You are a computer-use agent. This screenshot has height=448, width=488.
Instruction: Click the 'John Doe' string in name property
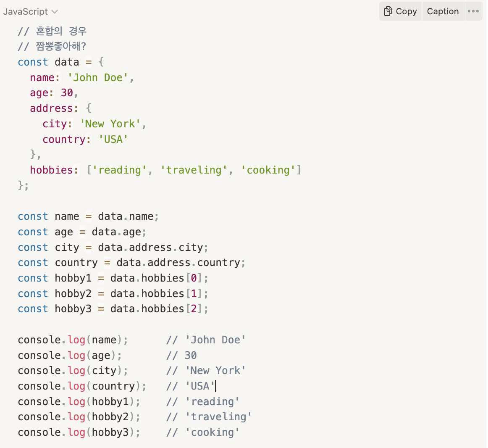click(x=98, y=78)
